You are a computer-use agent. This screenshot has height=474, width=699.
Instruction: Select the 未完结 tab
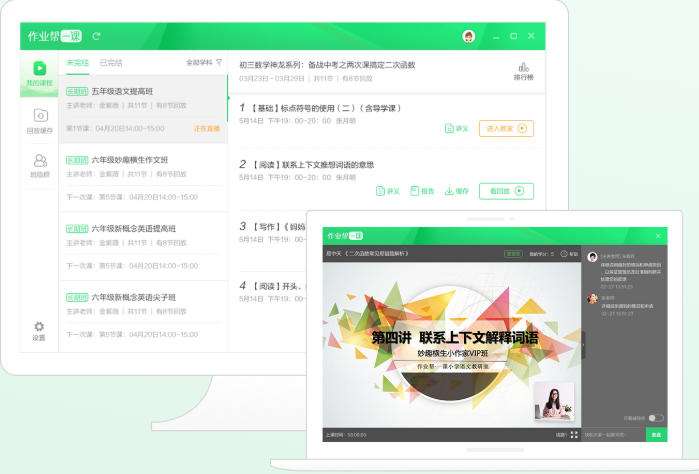78,62
